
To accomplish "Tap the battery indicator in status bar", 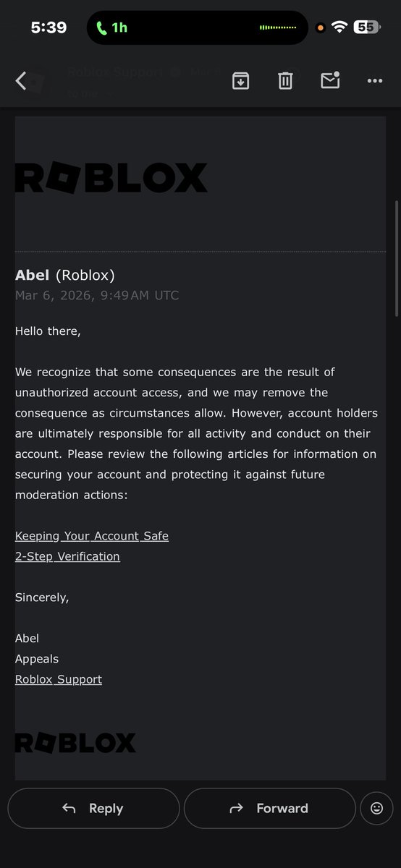I will click(x=367, y=27).
